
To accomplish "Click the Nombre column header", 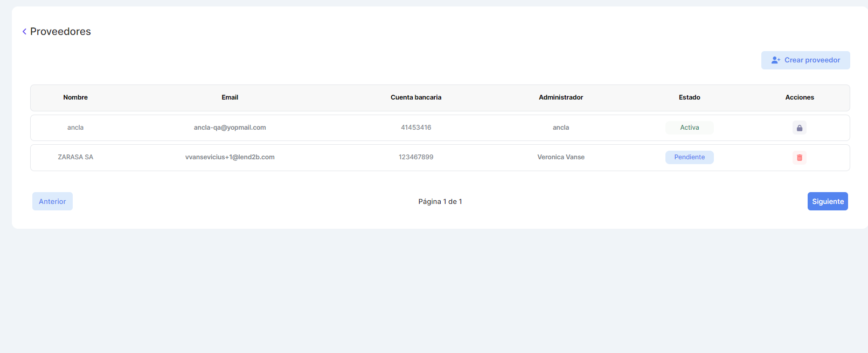I will (75, 97).
